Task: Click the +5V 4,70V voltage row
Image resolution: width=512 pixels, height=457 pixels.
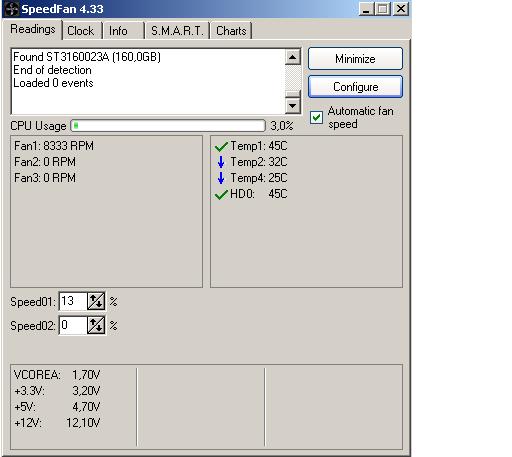Action: coord(57,407)
